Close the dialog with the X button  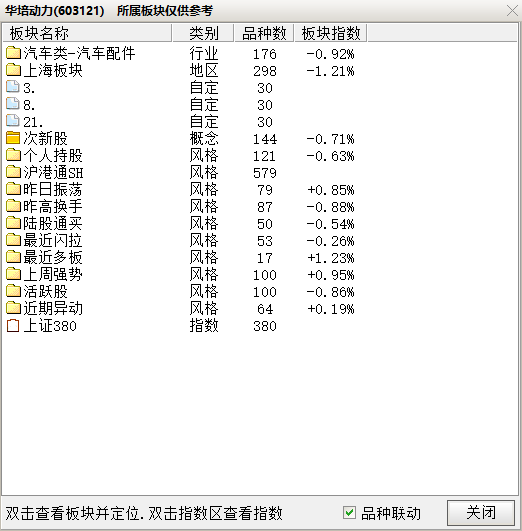pos(512,10)
